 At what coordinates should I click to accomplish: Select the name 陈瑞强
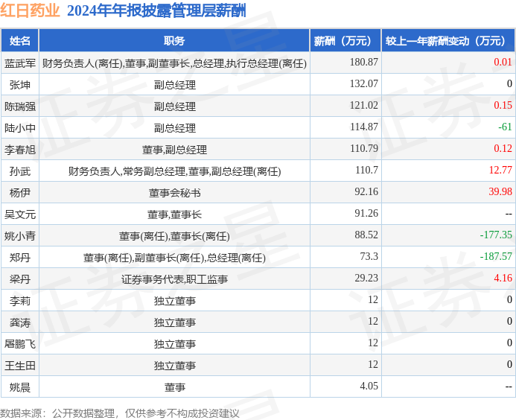click(x=20, y=106)
